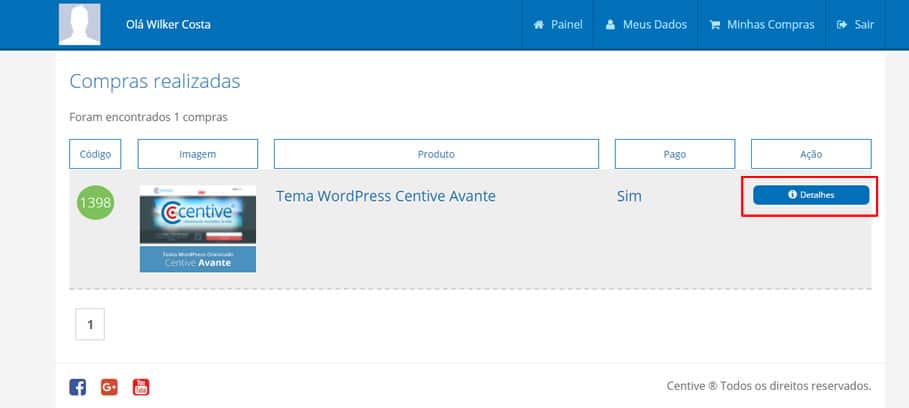Click the Ação column header
The height and width of the screenshot is (408, 909).
[x=811, y=154]
